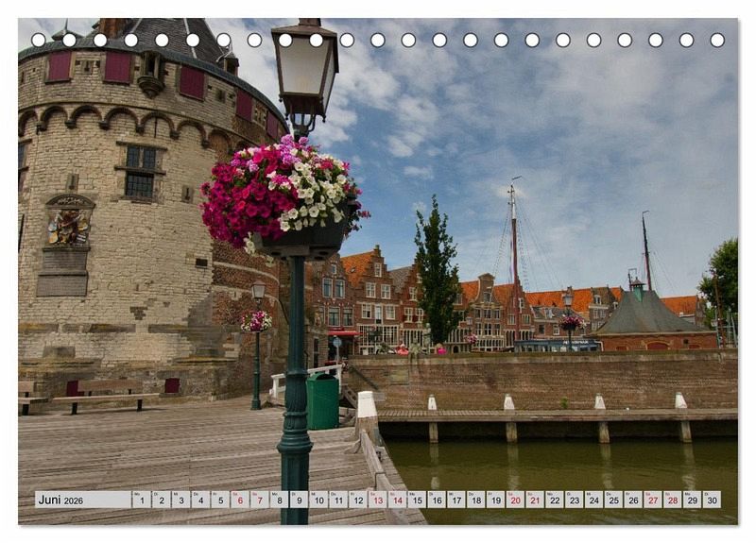Select red-marked day 6 in calendar

[x=240, y=500]
